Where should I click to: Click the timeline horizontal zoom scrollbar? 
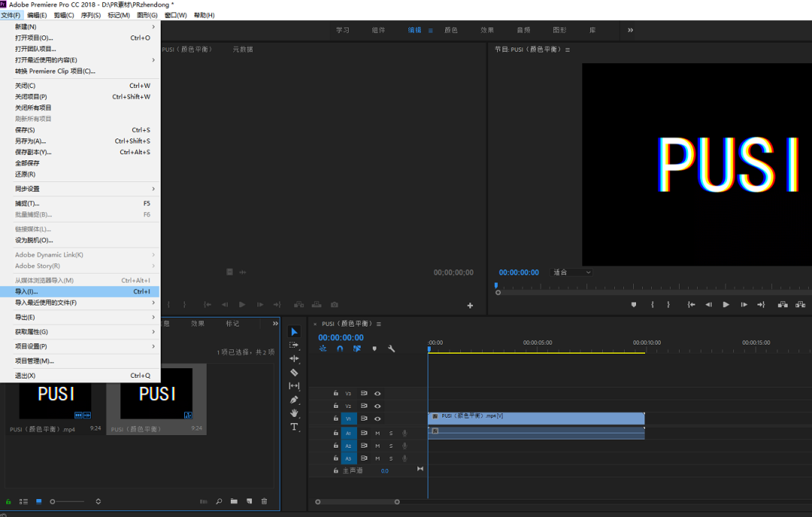[x=357, y=502]
